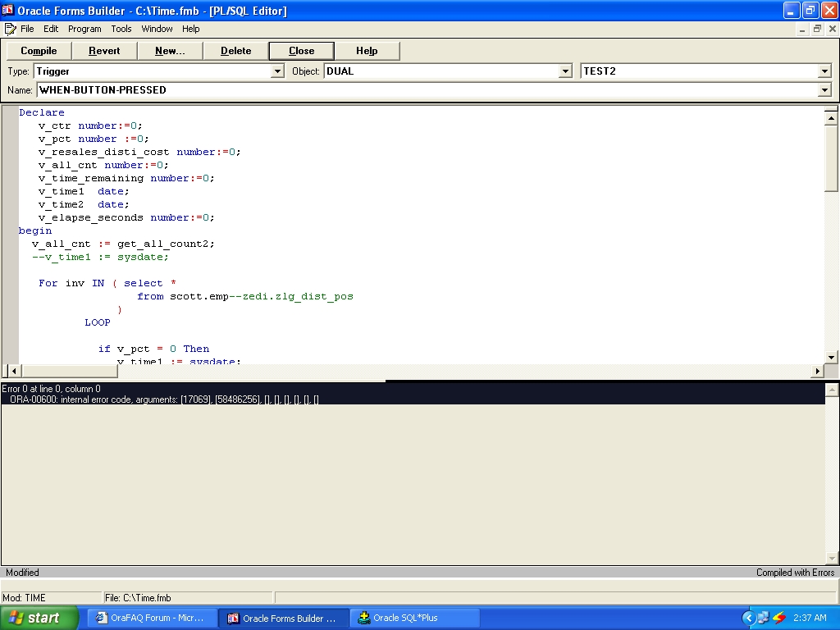The height and width of the screenshot is (630, 840).
Task: Open the Tools menu
Action: coord(121,29)
